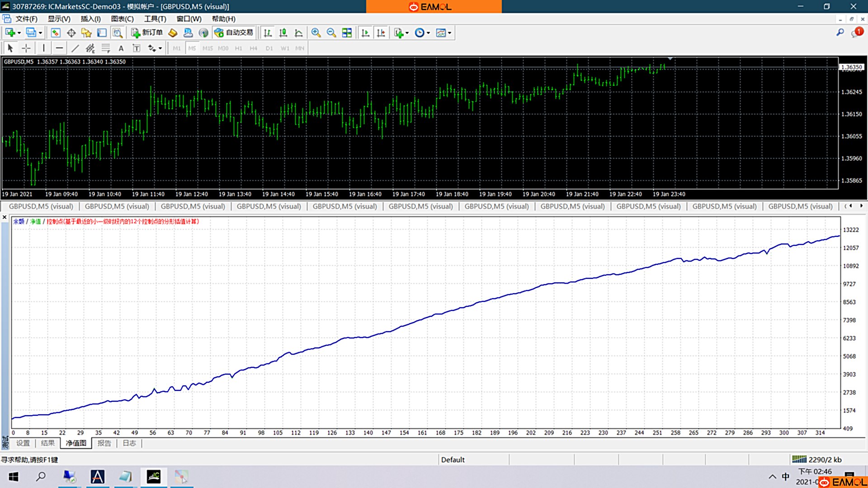
Task: Open the 文件(F) menu
Action: 26,19
